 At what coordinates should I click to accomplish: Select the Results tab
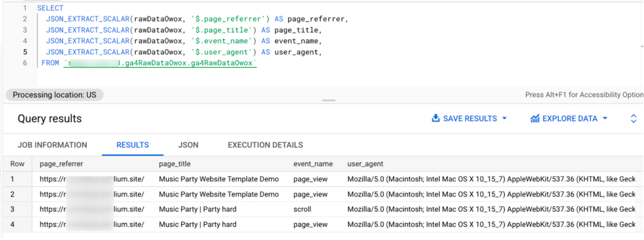pos(132,145)
